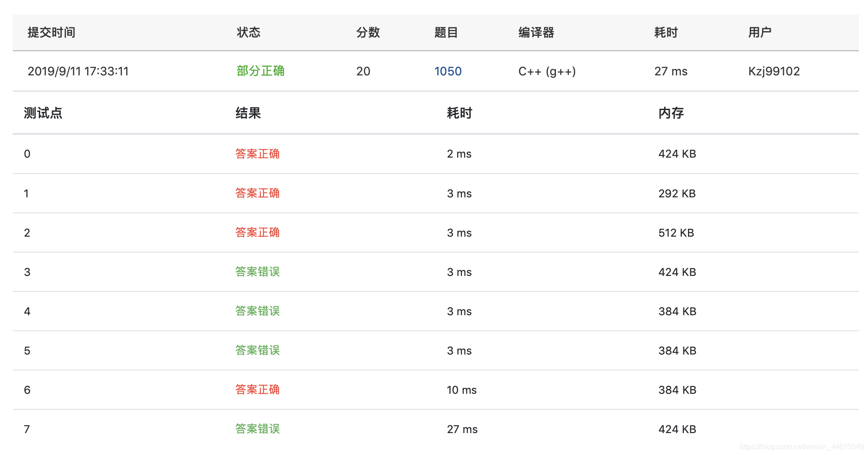Open problem link 1050

[448, 71]
